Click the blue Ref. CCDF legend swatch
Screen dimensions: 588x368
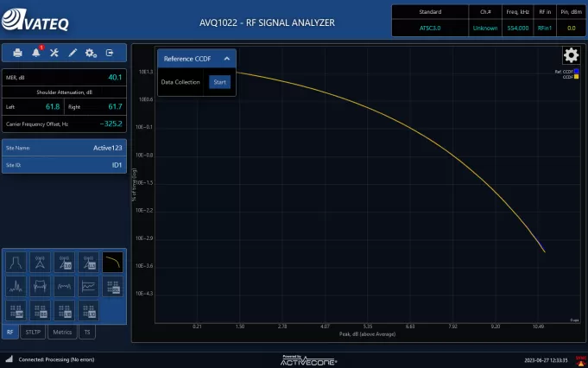(x=576, y=72)
